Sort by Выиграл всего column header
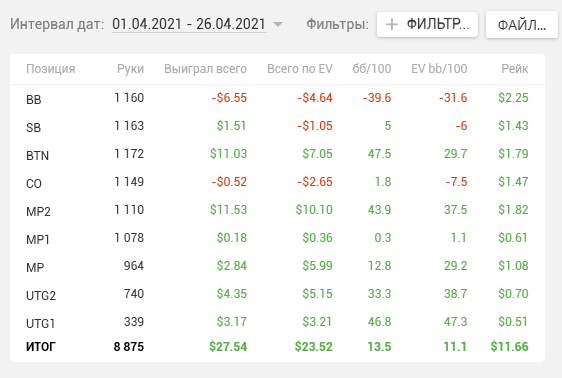562x378 pixels. (x=205, y=69)
